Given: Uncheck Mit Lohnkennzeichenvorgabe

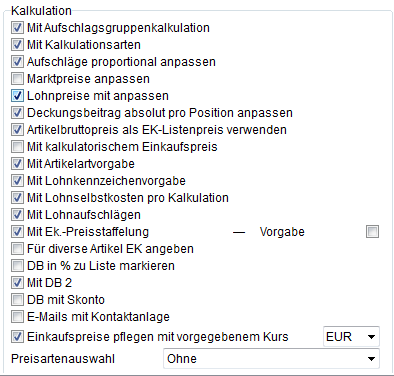Looking at the screenshot, I should tap(17, 181).
